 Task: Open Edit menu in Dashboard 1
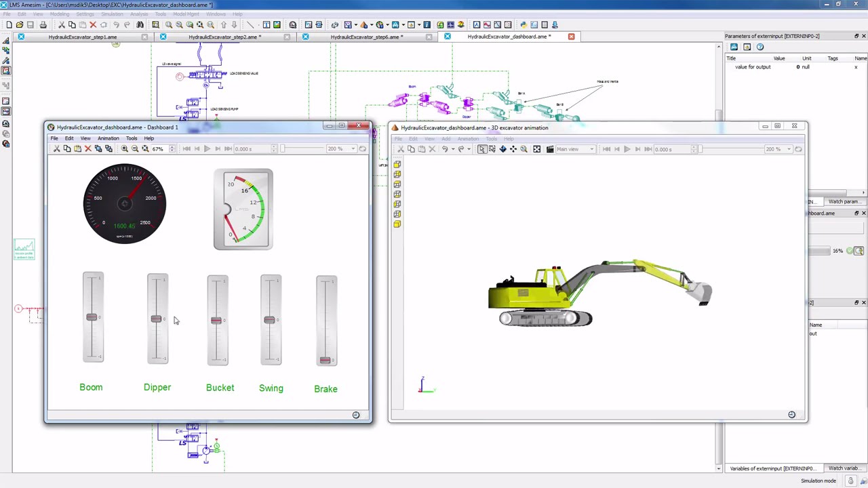pyautogui.click(x=69, y=138)
